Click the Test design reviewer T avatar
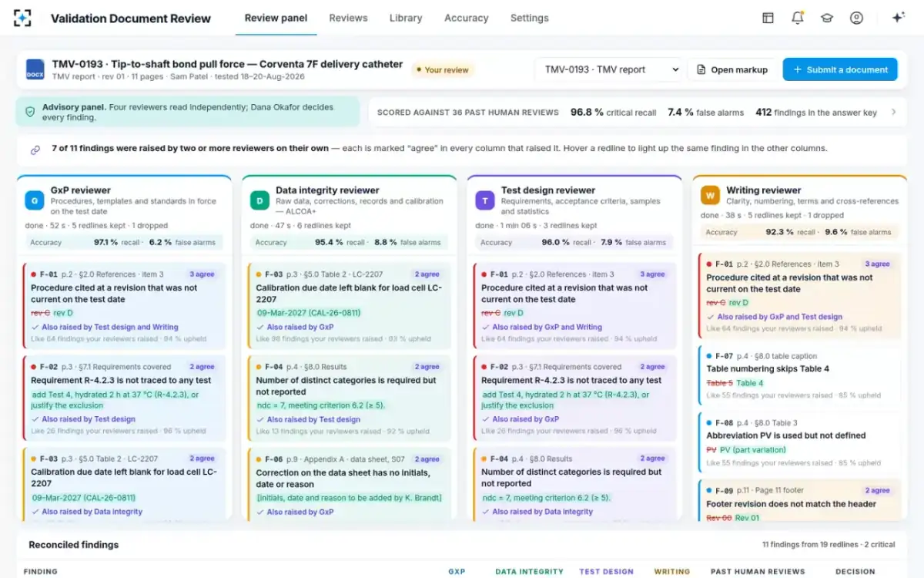This screenshot has width=924, height=578. tap(484, 201)
